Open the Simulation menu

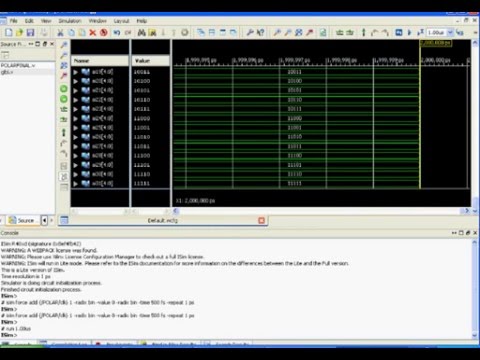coord(70,21)
